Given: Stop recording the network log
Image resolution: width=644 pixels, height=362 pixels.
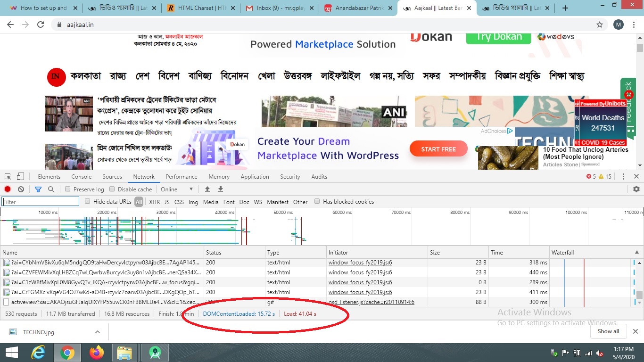Looking at the screenshot, I should [x=8, y=189].
